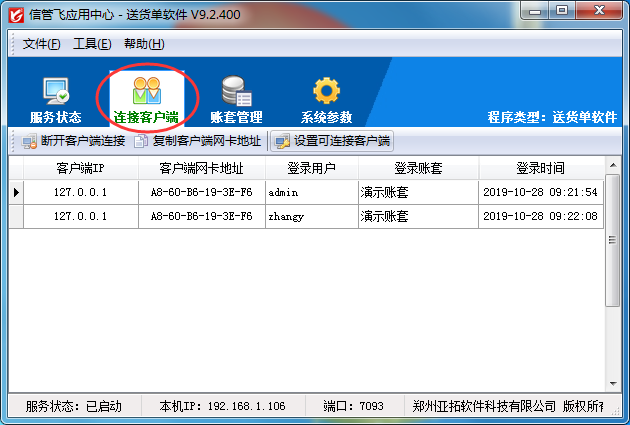Click the 断开客户端连接 toolbar icon

(x=30, y=141)
